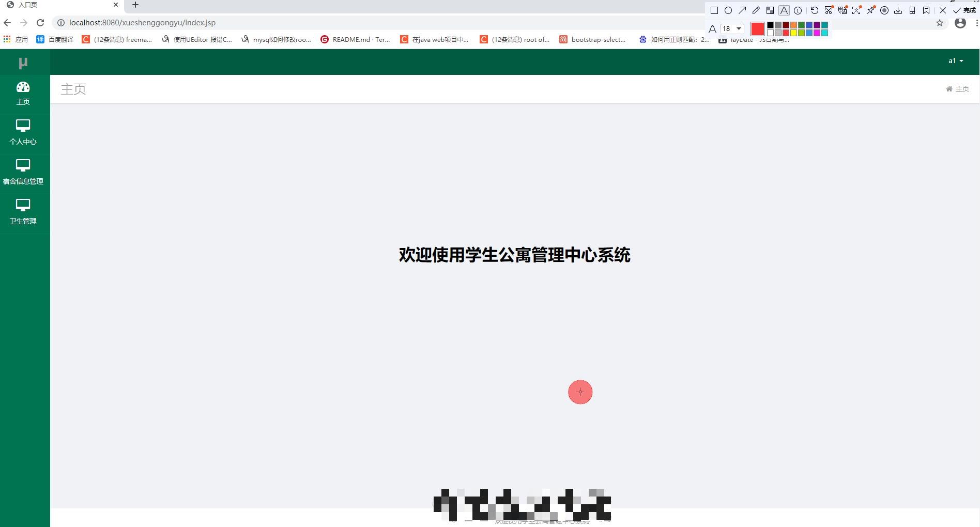The width and height of the screenshot is (980, 527).
Task: Select the 入口页 browser tab
Action: click(x=62, y=5)
